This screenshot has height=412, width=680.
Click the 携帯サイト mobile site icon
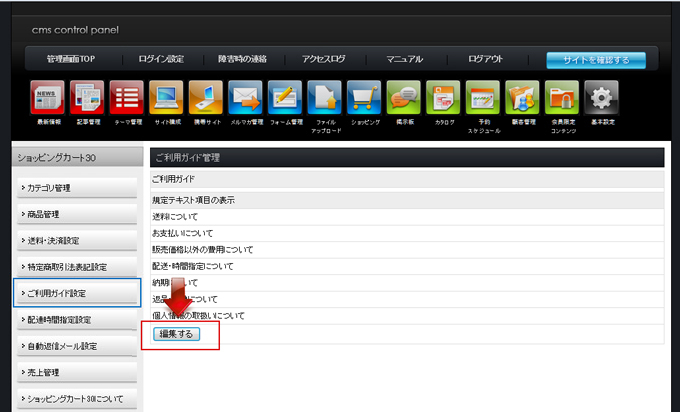click(x=206, y=98)
